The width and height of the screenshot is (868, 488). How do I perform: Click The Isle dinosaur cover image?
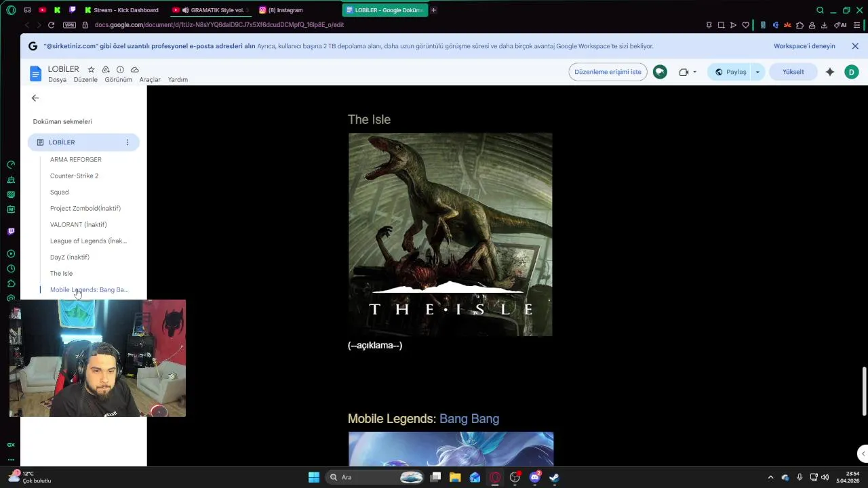pyautogui.click(x=450, y=235)
